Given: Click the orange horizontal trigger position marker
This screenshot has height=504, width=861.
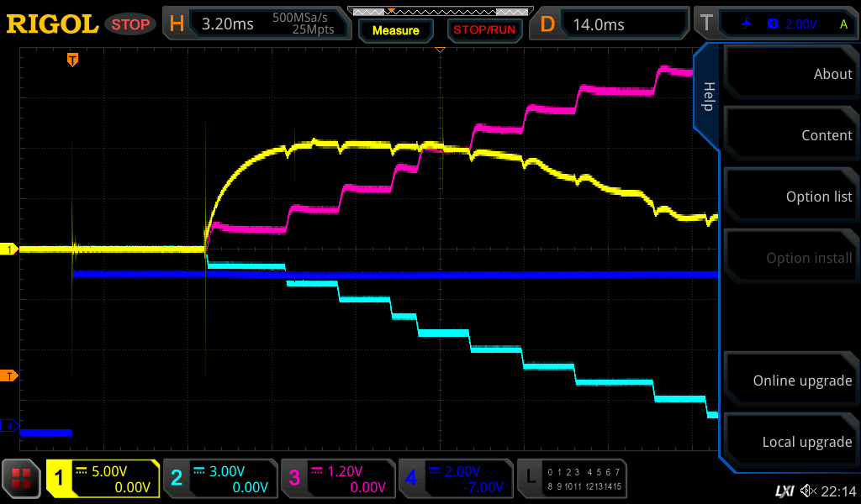Looking at the screenshot, I should coord(73,60).
